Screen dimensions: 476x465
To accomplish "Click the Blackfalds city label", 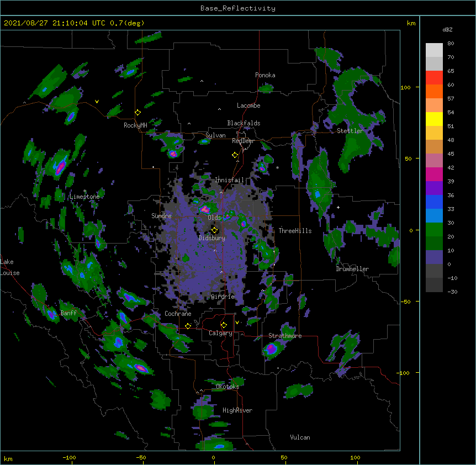I will coord(244,123).
